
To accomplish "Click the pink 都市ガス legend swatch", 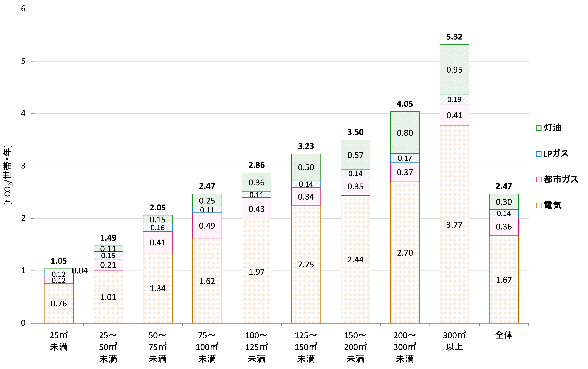I will 539,180.
